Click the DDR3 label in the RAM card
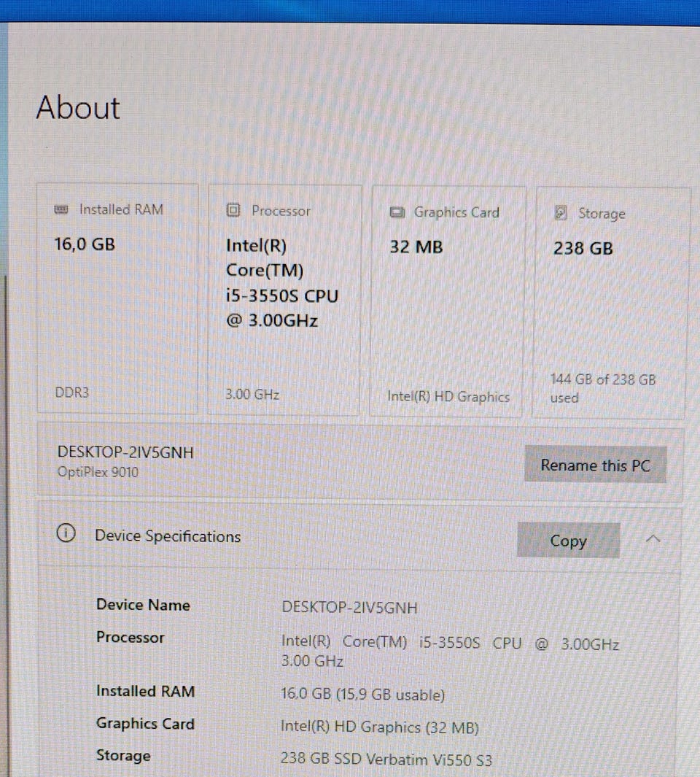This screenshot has width=700, height=777. point(72,393)
